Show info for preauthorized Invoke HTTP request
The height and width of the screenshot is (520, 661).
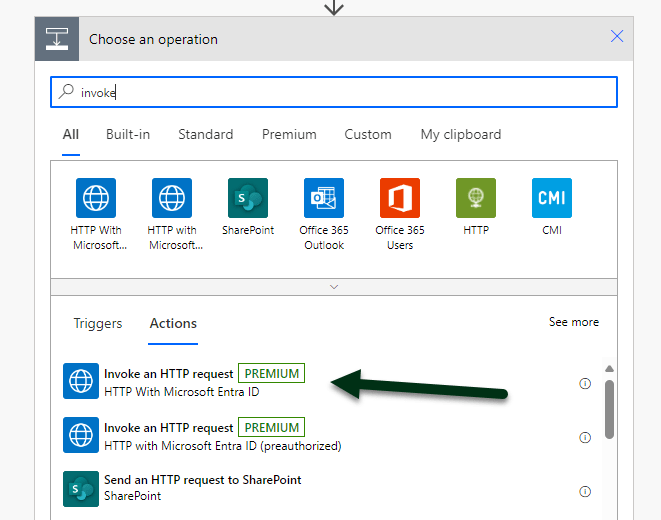(x=585, y=437)
